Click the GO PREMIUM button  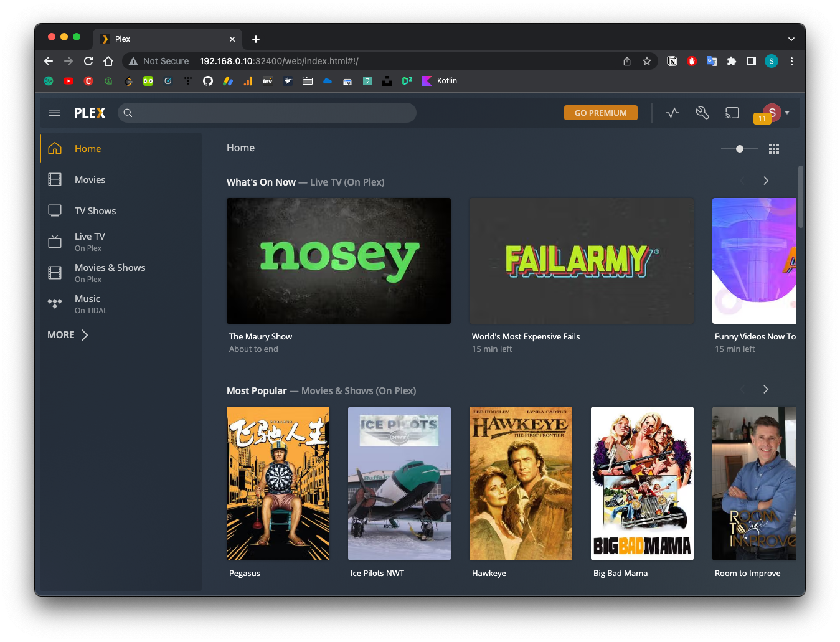click(x=601, y=113)
